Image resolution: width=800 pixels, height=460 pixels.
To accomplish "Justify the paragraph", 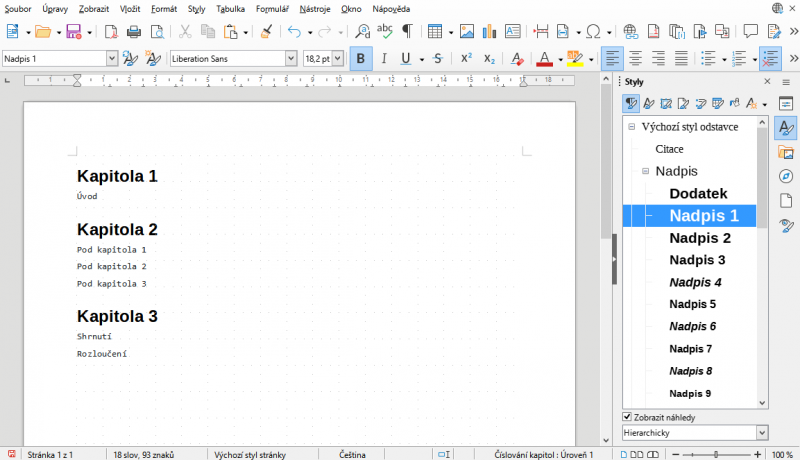I will click(681, 59).
